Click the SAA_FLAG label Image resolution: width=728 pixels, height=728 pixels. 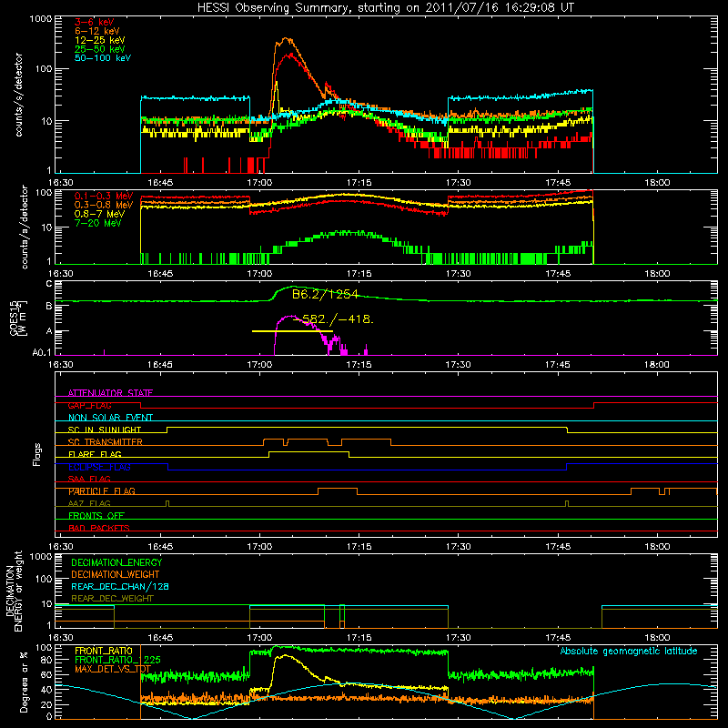click(89, 479)
